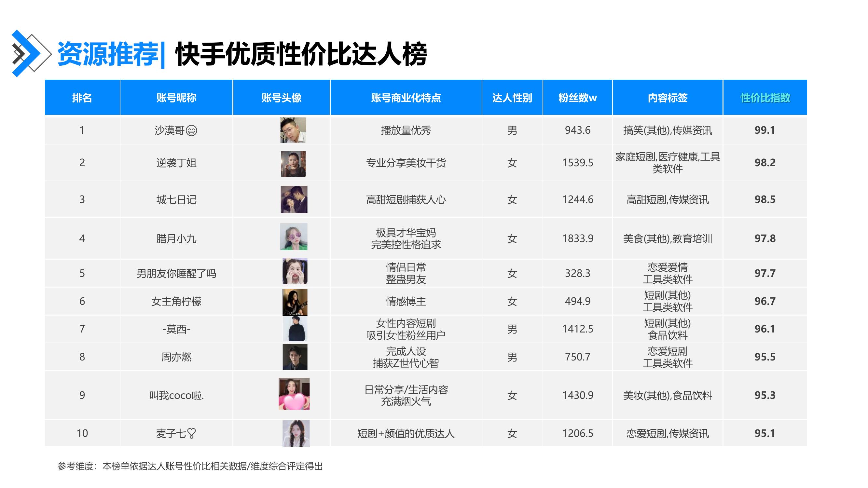
Task: Click the 内容标签 column header
Action: pyautogui.click(x=668, y=98)
